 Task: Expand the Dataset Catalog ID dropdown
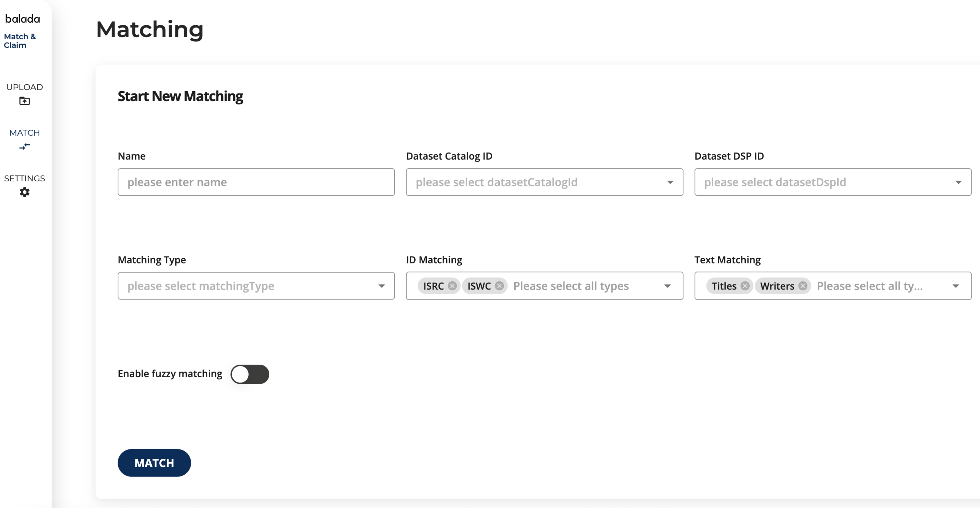(670, 183)
